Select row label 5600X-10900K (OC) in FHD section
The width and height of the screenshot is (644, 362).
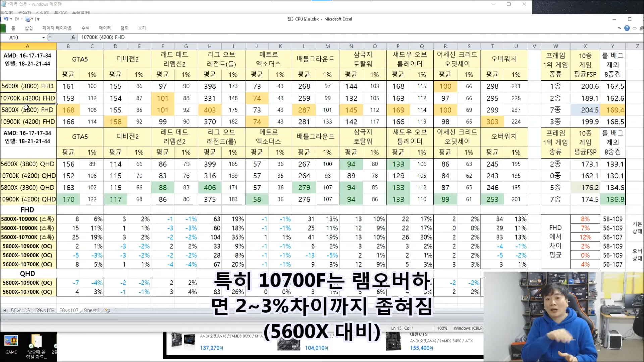point(28,255)
